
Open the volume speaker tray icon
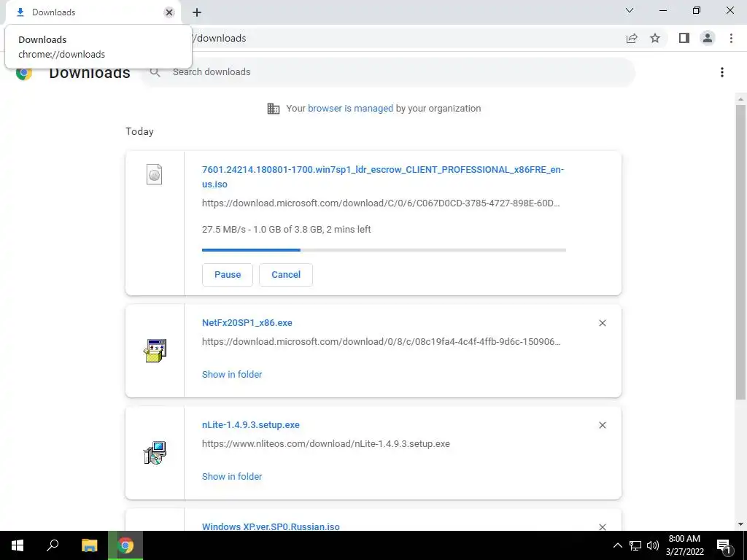point(653,545)
